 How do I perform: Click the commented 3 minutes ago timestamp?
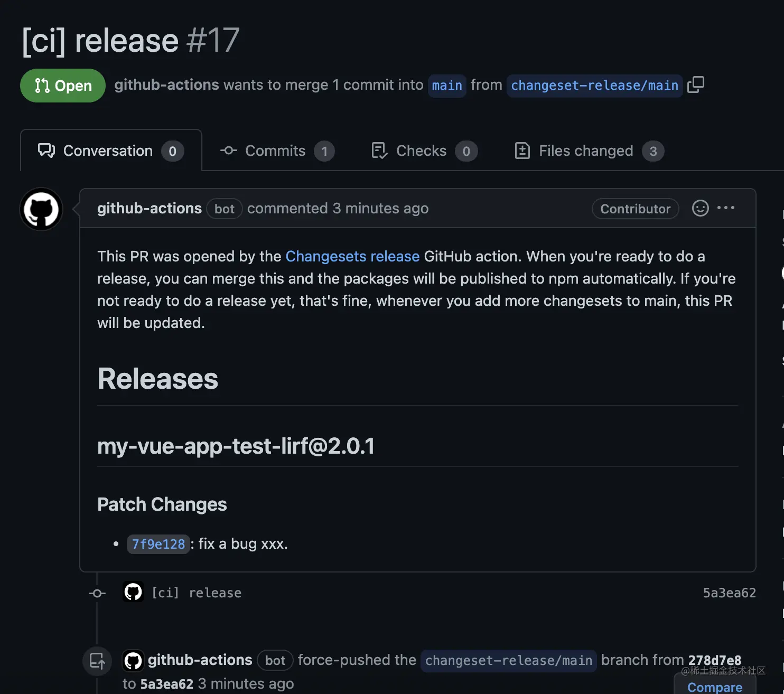(x=338, y=209)
